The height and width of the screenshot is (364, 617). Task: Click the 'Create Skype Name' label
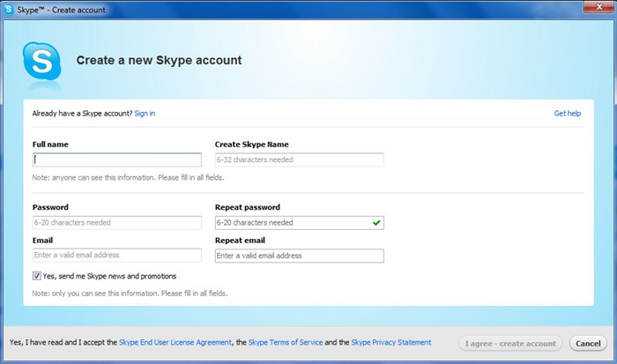pos(252,145)
